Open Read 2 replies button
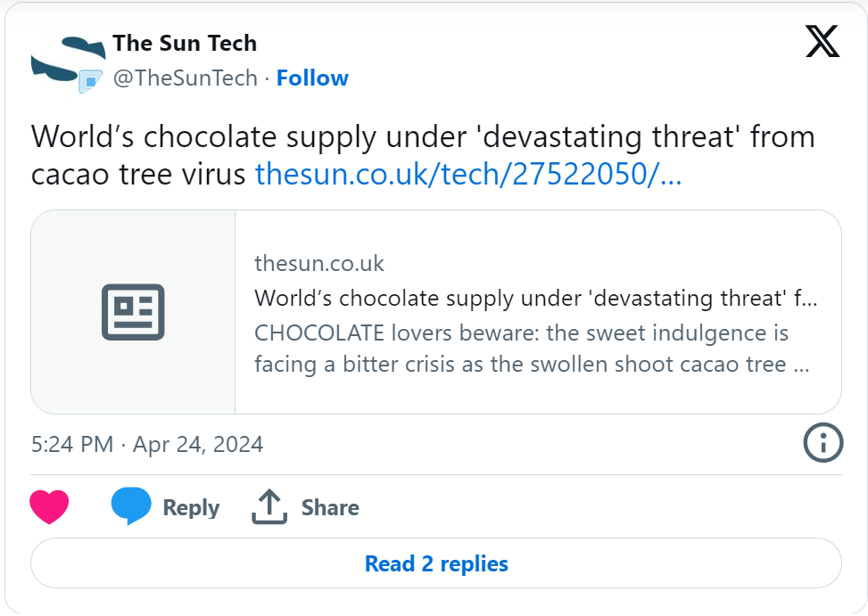This screenshot has width=868, height=616. coord(436,563)
